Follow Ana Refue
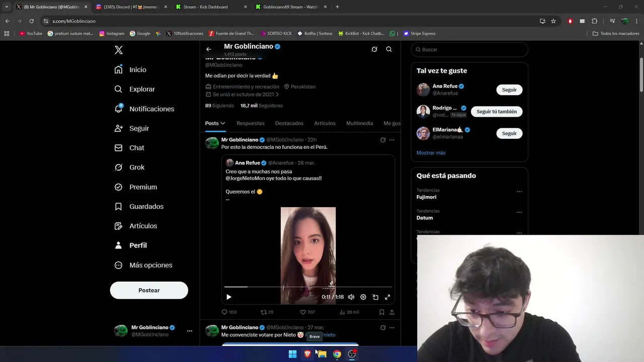The image size is (644, 362). pyautogui.click(x=509, y=89)
